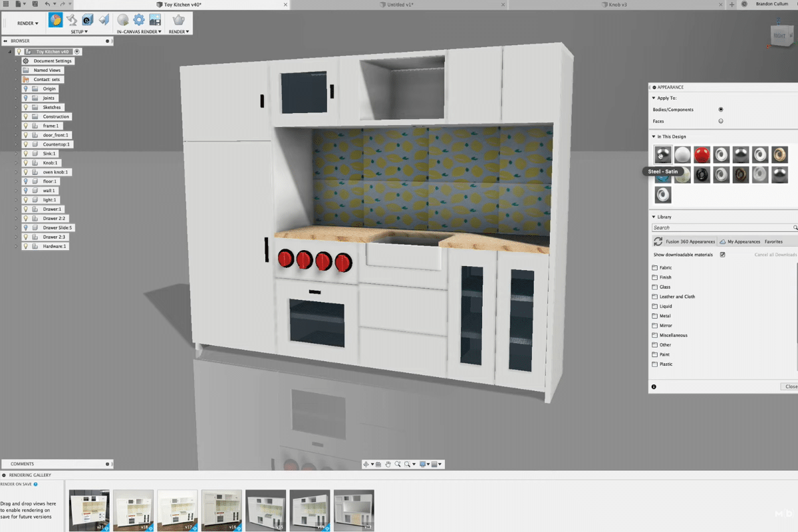Collapse the In This Design section
Viewport: 798px width, 532px height.
654,137
